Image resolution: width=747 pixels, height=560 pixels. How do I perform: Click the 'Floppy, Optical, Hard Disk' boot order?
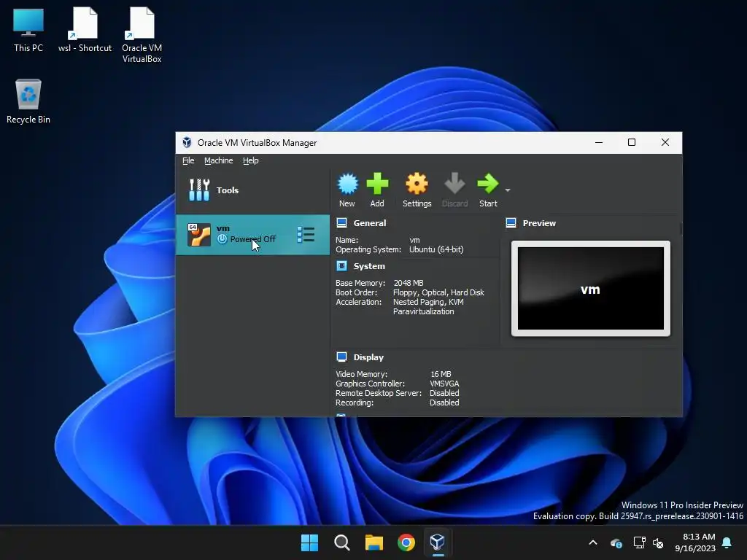click(438, 292)
